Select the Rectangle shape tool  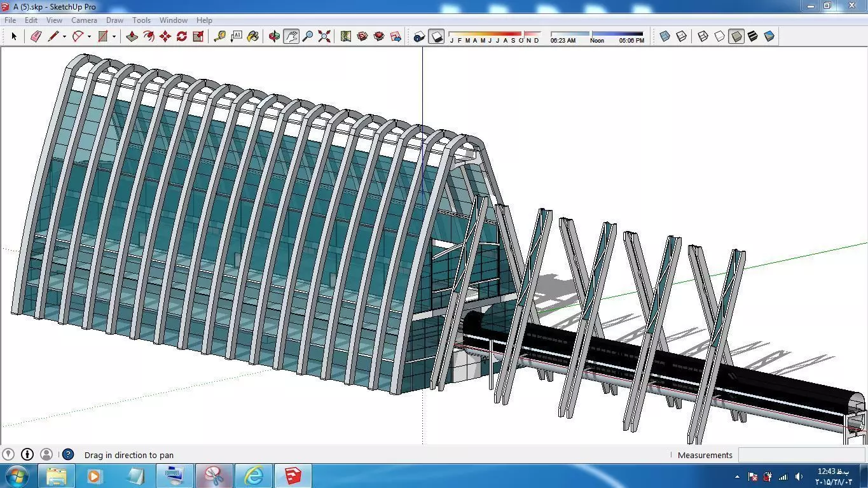[x=102, y=36]
